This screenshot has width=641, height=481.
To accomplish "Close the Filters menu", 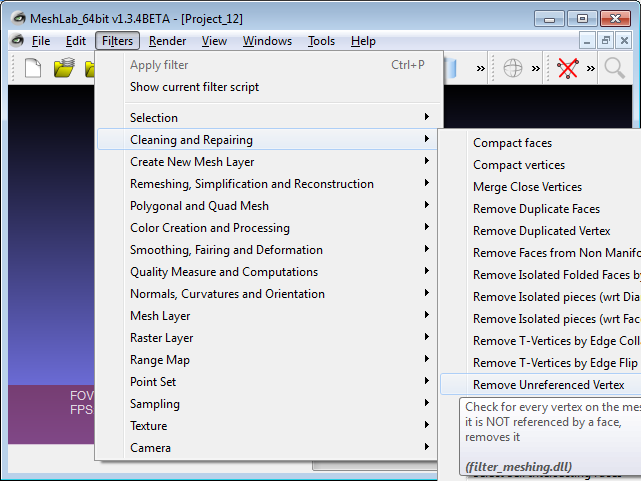I will click(x=117, y=41).
